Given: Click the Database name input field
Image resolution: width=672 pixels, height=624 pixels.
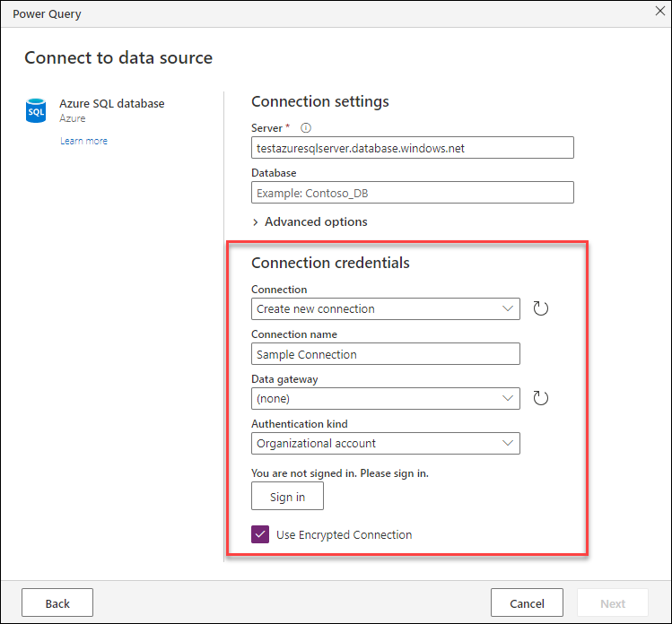Looking at the screenshot, I should 412,193.
